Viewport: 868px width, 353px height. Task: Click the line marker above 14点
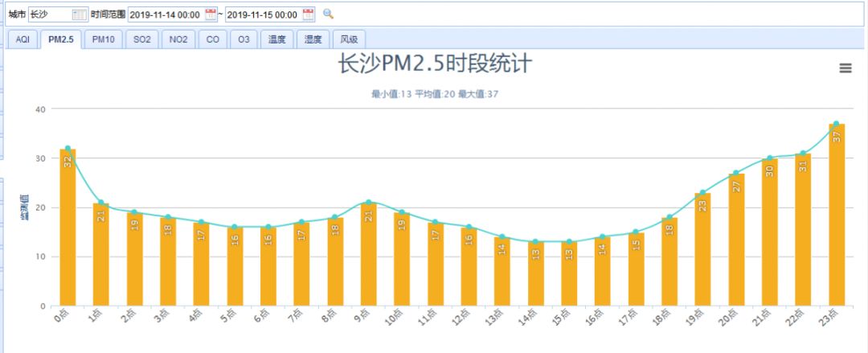point(535,241)
